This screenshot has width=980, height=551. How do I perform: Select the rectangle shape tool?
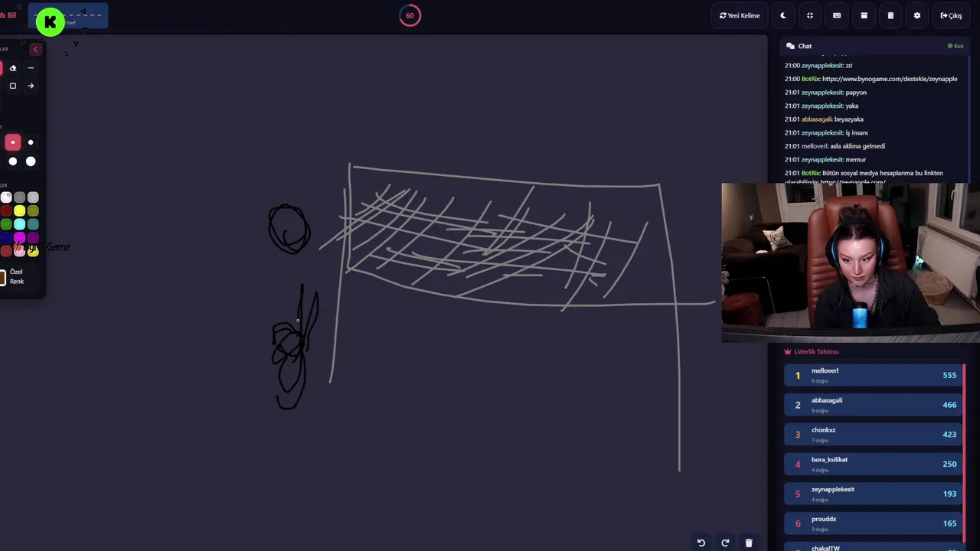coord(13,86)
